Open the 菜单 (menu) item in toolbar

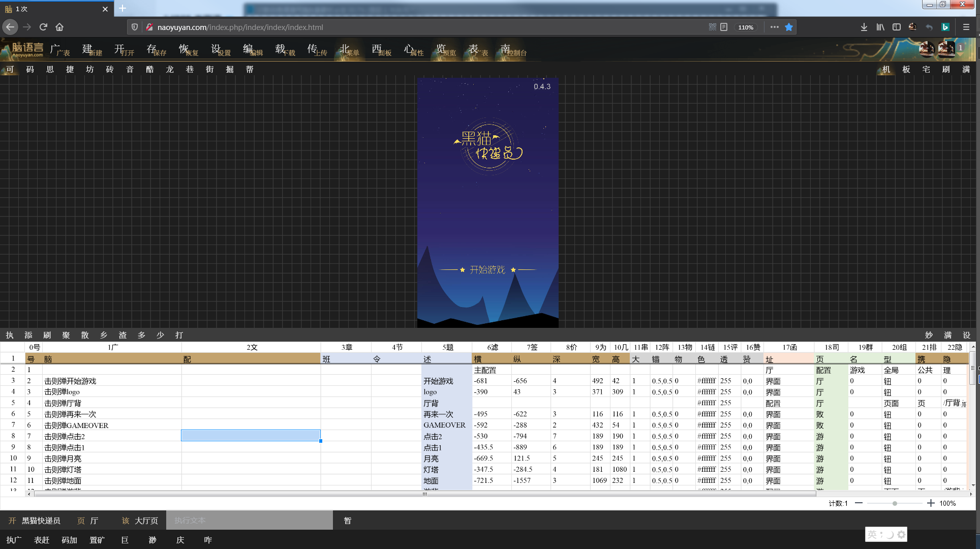[349, 50]
